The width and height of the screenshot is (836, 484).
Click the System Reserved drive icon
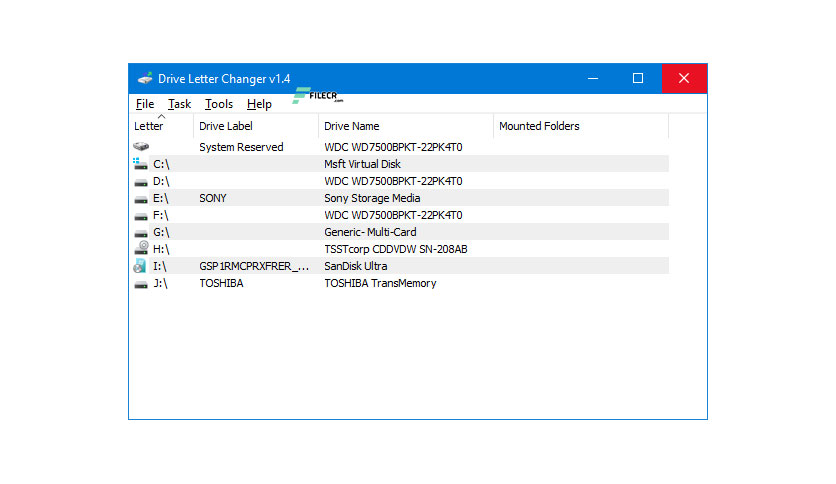[x=141, y=147]
